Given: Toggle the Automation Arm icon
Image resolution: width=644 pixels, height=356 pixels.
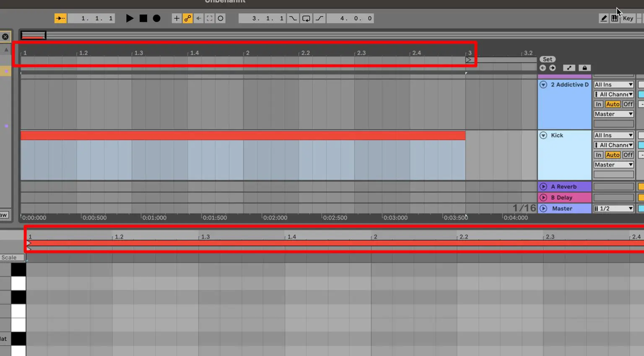Looking at the screenshot, I should point(187,18).
